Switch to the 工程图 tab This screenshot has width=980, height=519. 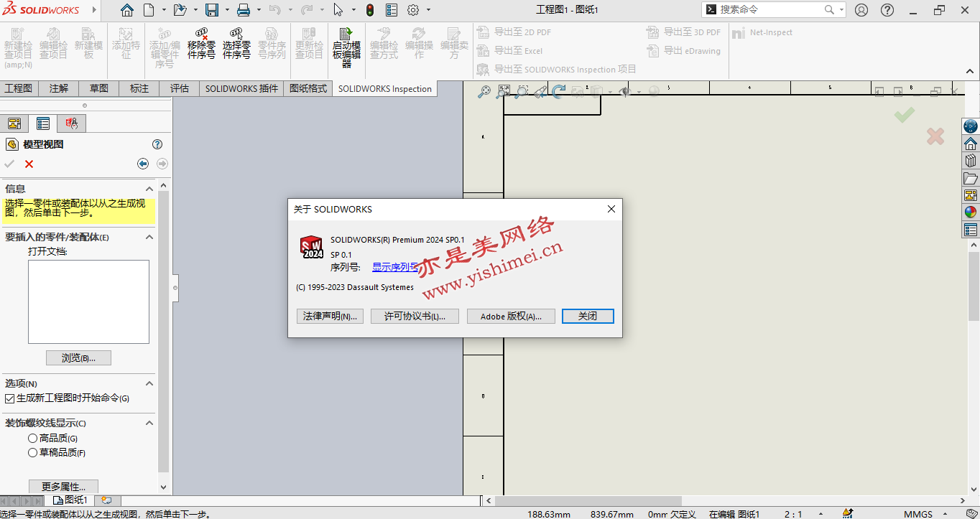[x=19, y=88]
